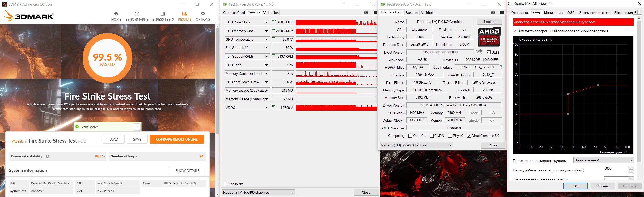The image size is (644, 197).
Task: Enable the Log to file checkbox
Action: 226,184
